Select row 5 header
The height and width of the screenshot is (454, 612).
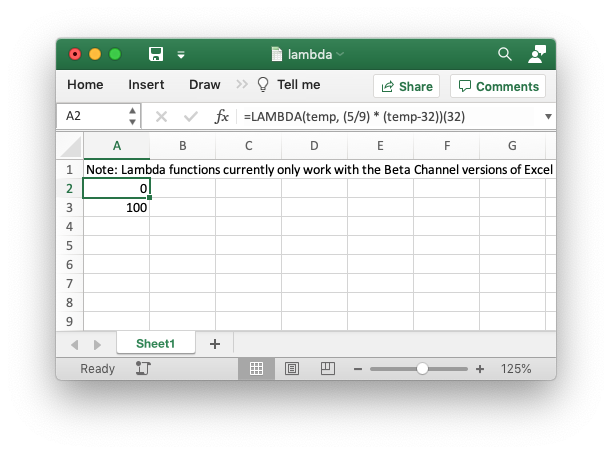pyautogui.click(x=69, y=246)
